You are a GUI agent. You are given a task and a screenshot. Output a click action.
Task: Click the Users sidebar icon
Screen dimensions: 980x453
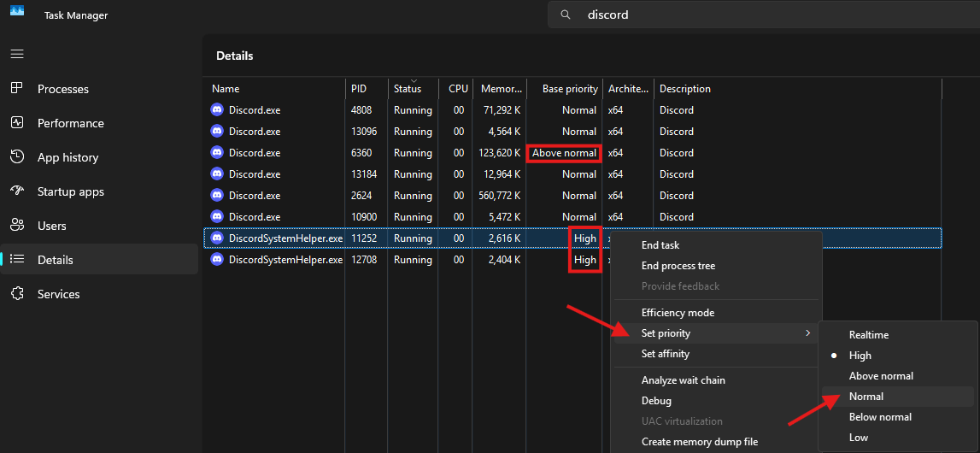(17, 225)
